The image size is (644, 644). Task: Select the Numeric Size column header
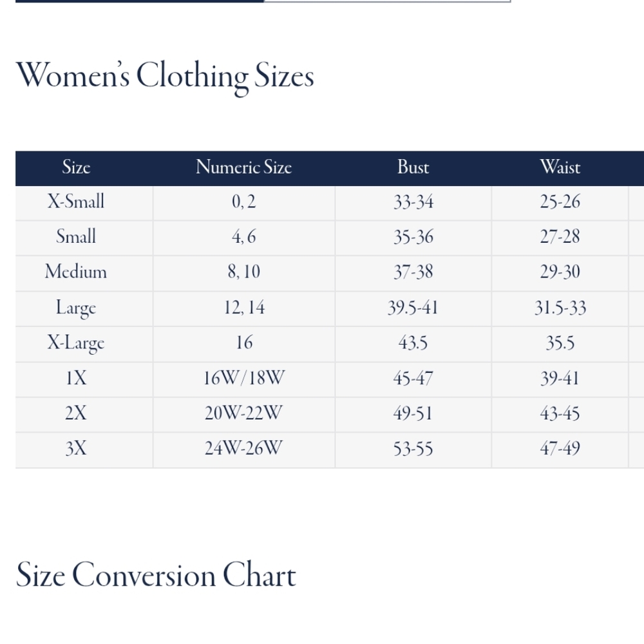[244, 167]
